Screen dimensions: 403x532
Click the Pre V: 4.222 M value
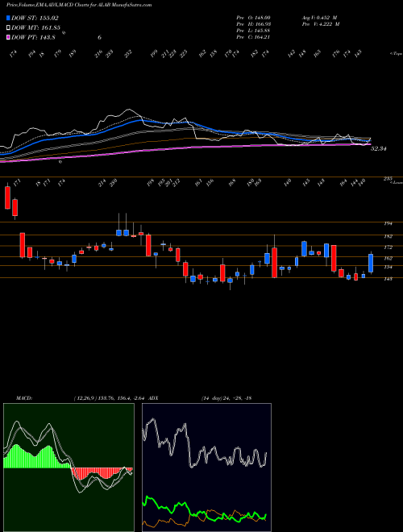(x=322, y=24)
